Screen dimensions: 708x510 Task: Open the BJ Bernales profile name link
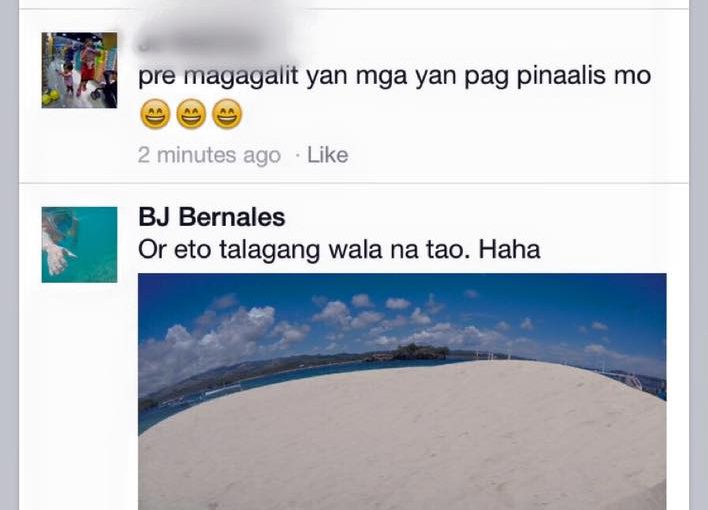pos(212,217)
